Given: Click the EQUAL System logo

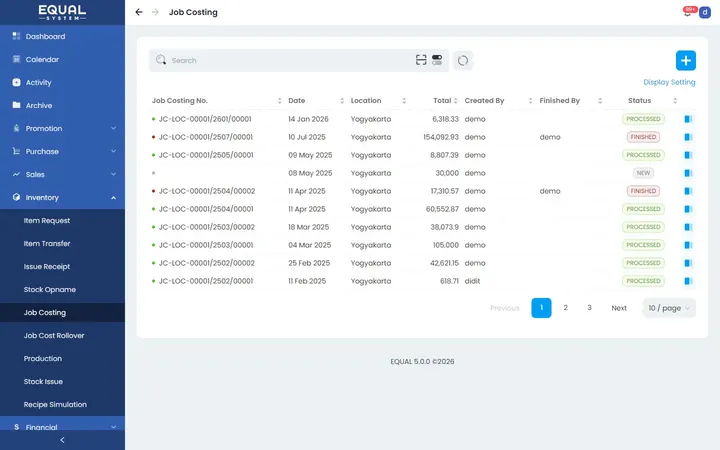Looking at the screenshot, I should tap(62, 12).
